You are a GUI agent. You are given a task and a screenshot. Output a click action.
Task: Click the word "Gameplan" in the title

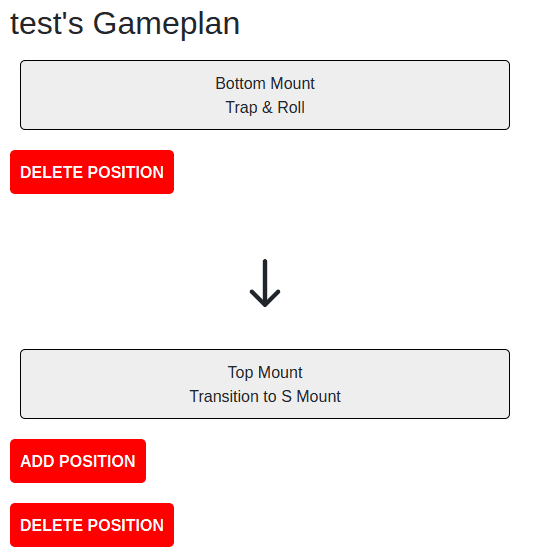tap(166, 24)
